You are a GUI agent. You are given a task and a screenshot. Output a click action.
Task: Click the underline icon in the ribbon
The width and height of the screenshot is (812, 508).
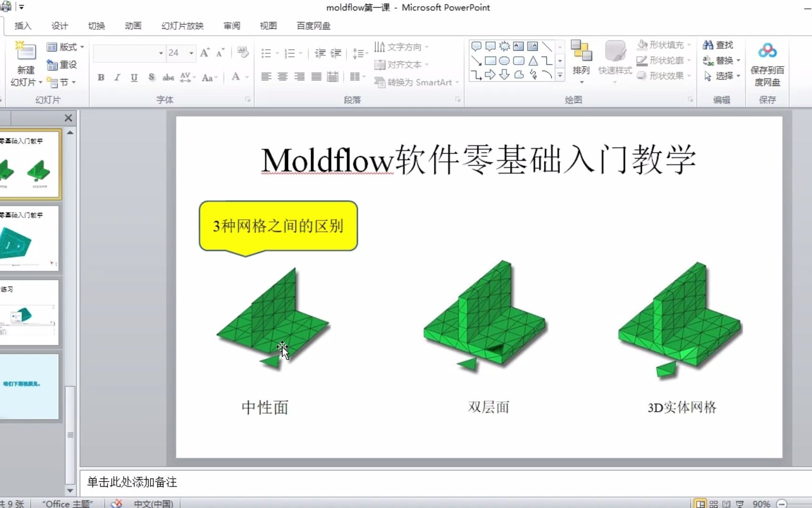[134, 78]
